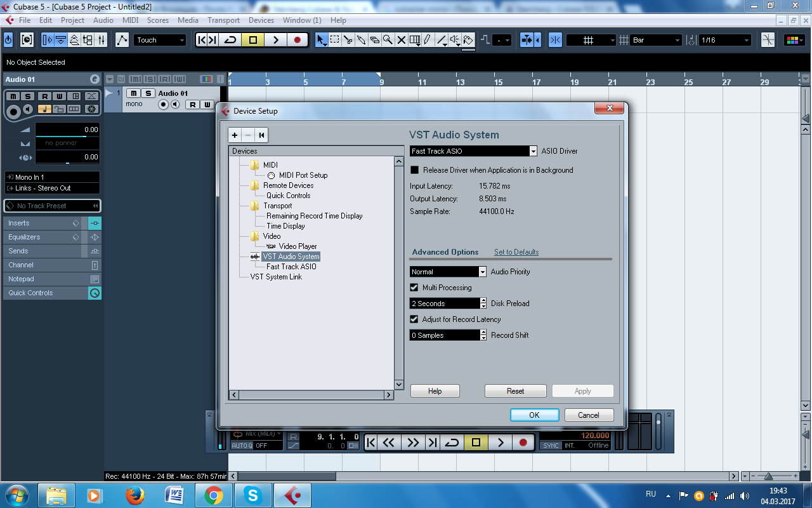
Task: Select the Erase tool
Action: click(x=375, y=40)
